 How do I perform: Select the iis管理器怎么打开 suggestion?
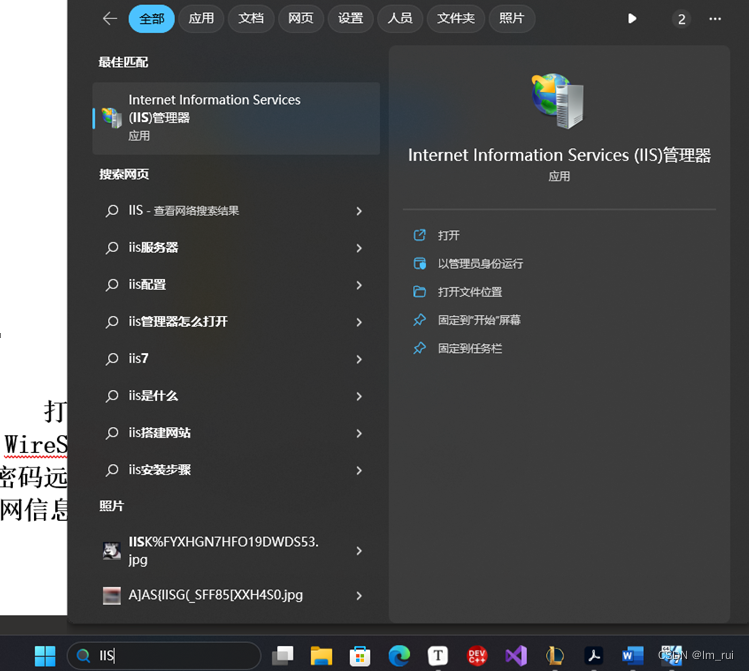pyautogui.click(x=236, y=321)
